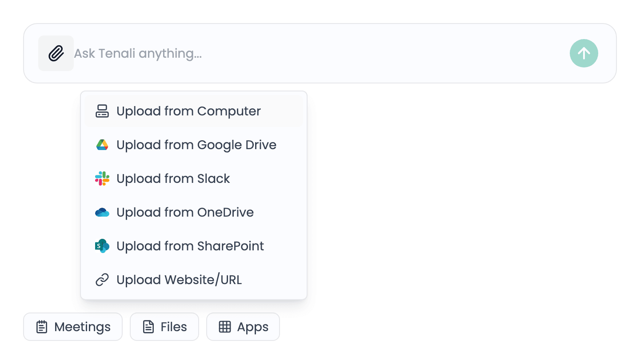Open the Meetings button label
The height and width of the screenshot is (364, 640).
coord(83,327)
